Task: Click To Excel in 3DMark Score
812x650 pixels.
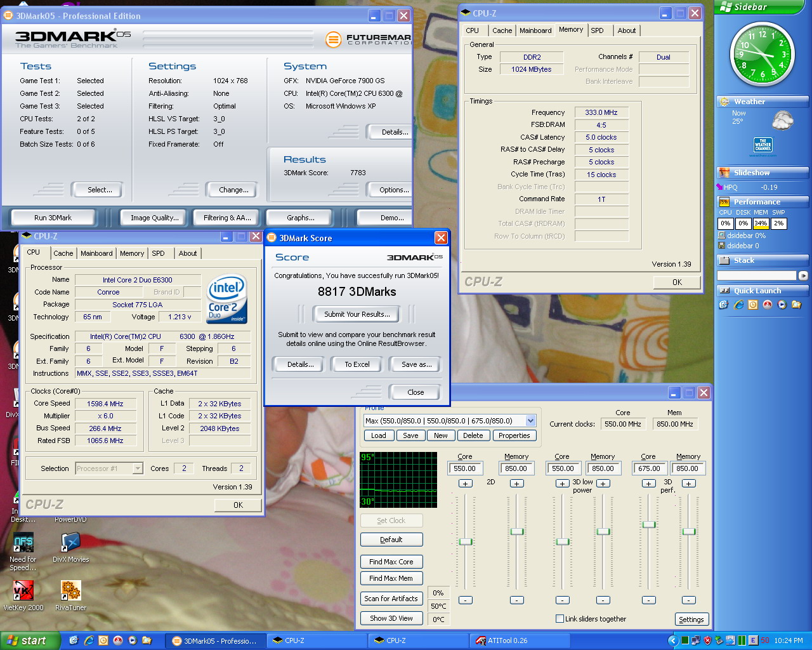Action: 357,364
